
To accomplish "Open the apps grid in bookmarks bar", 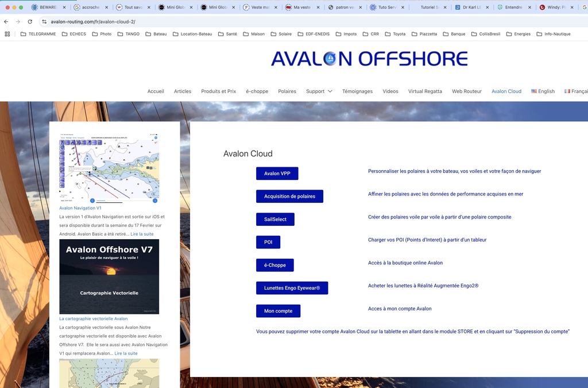I will (x=7, y=34).
